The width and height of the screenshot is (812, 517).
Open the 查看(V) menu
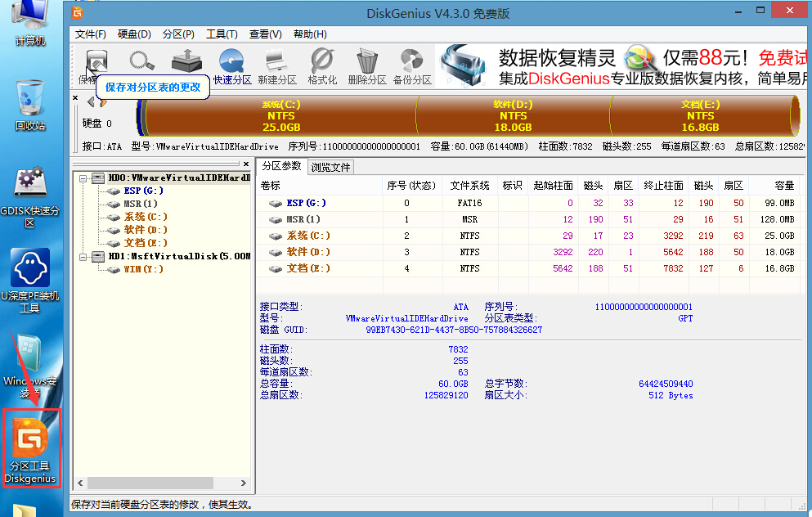tap(265, 34)
